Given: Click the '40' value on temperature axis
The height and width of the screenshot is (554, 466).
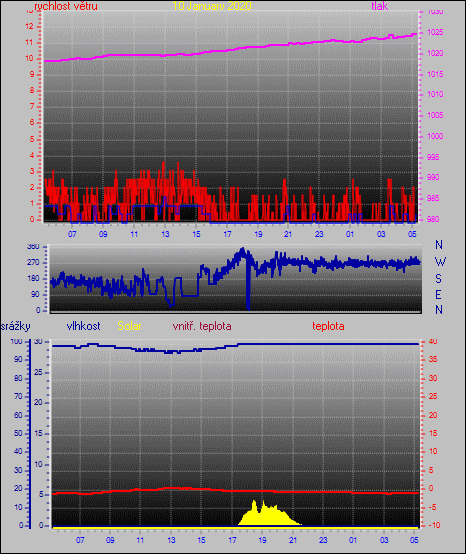Looking at the screenshot, I should coord(433,342).
